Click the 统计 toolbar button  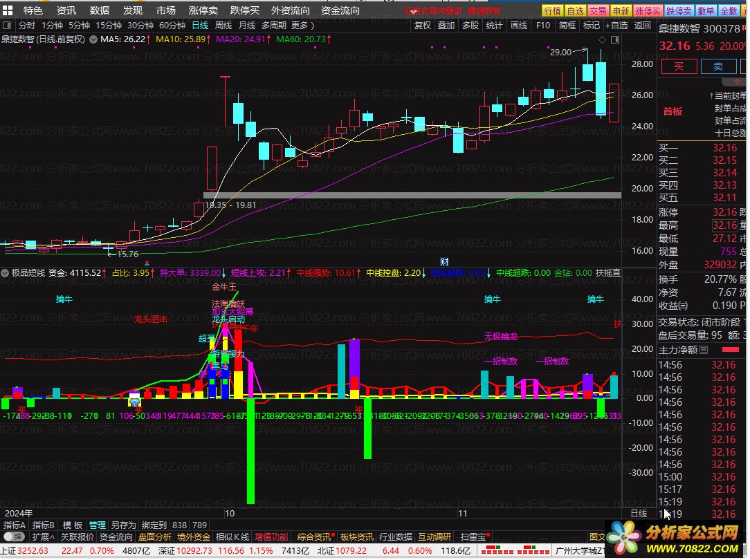(494, 26)
